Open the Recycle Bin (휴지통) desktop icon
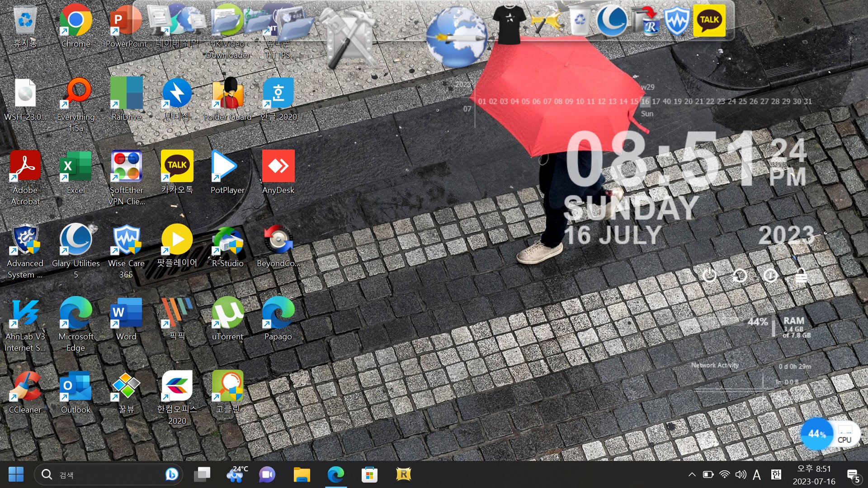This screenshot has width=868, height=488. 25,26
